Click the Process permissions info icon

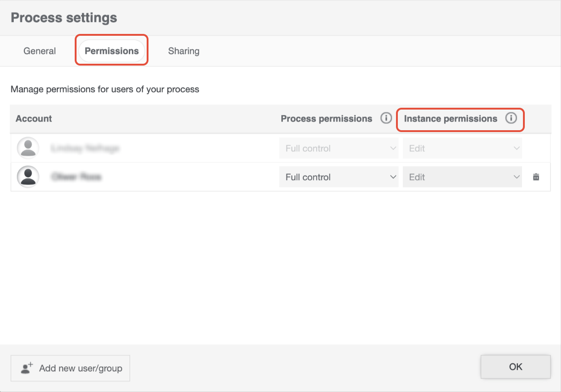386,118
